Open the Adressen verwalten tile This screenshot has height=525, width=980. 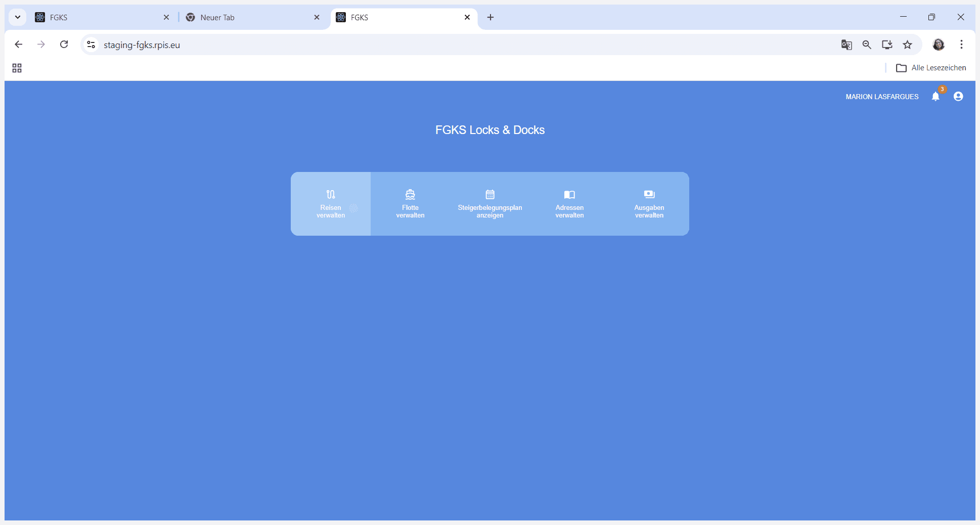coord(569,204)
